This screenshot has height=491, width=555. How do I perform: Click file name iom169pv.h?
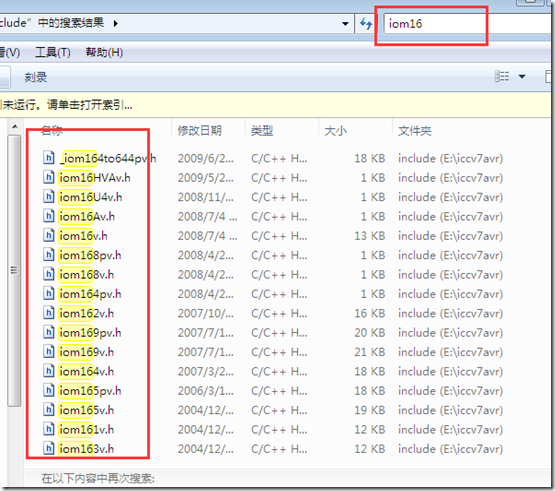[x=90, y=333]
